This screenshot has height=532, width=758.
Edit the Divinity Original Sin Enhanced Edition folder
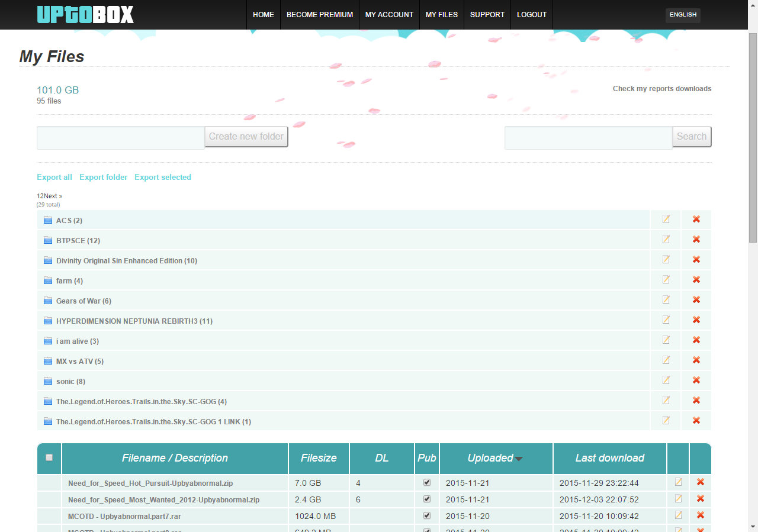click(x=666, y=260)
